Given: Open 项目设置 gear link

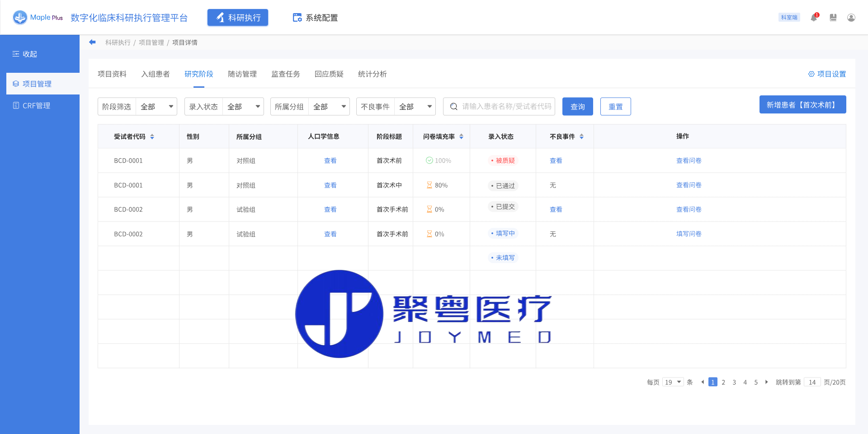Looking at the screenshot, I should (827, 74).
